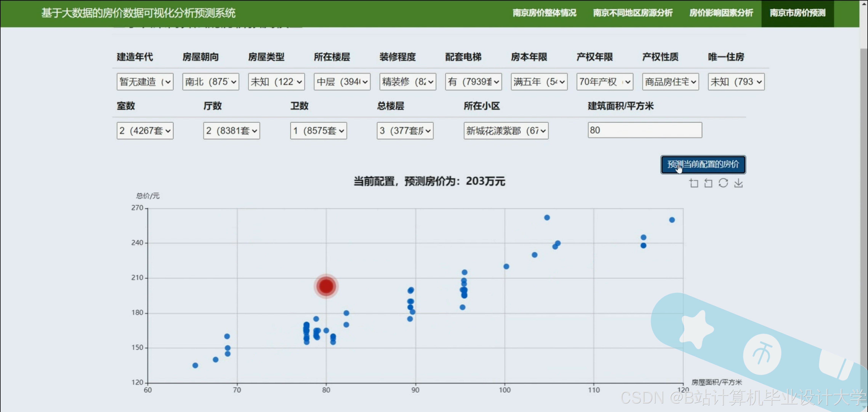
Task: Click the 总价/元 axis label
Action: coord(148,196)
